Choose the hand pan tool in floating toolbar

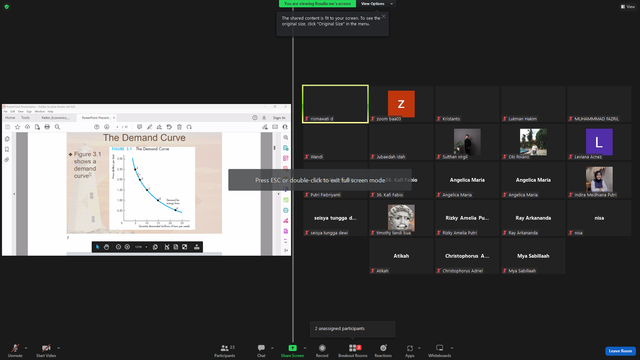click(107, 247)
